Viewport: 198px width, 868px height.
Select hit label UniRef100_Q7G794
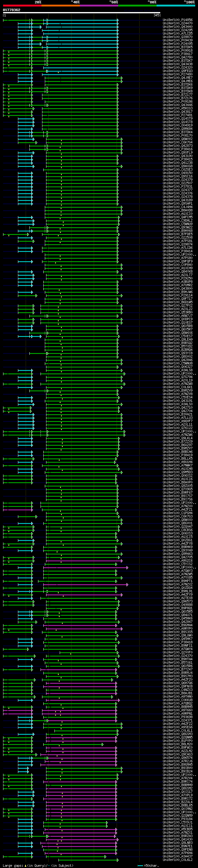(x=178, y=377)
